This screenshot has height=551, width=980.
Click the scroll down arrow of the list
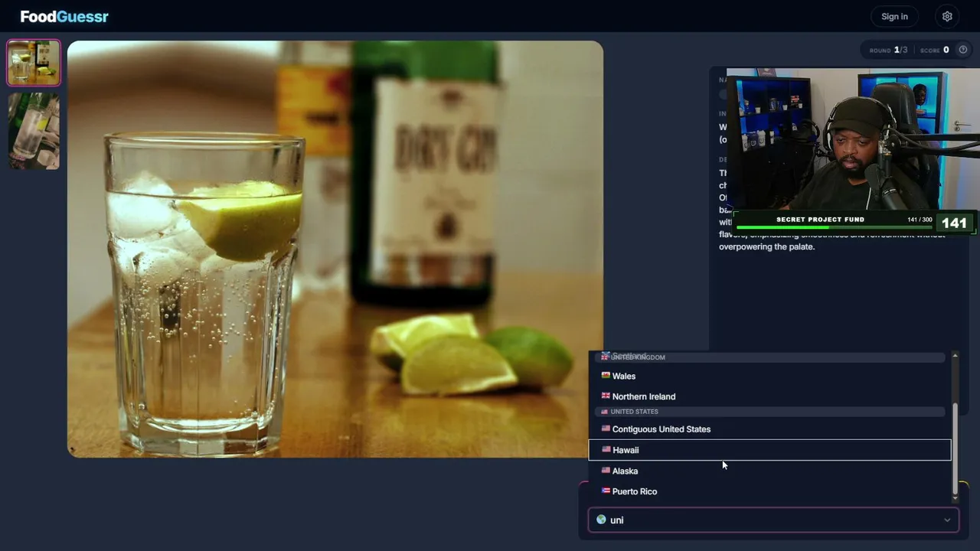955,498
